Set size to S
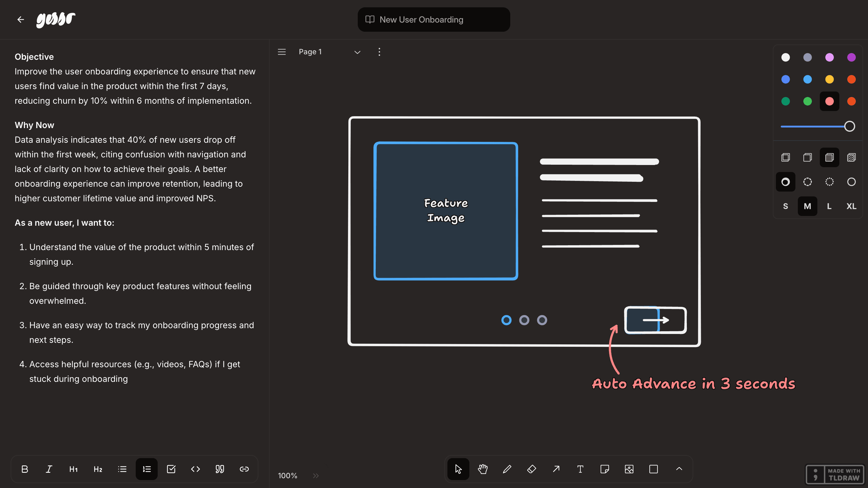The image size is (868, 488). pyautogui.click(x=785, y=206)
